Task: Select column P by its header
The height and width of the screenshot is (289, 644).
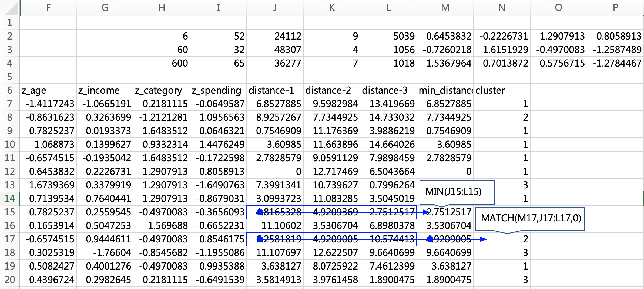Action: coord(615,8)
